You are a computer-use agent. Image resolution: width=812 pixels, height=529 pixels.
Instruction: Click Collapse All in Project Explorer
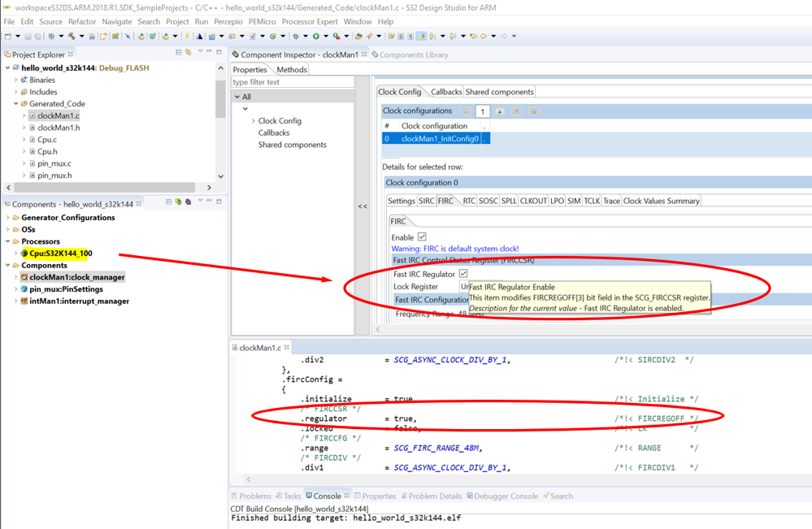point(179,52)
